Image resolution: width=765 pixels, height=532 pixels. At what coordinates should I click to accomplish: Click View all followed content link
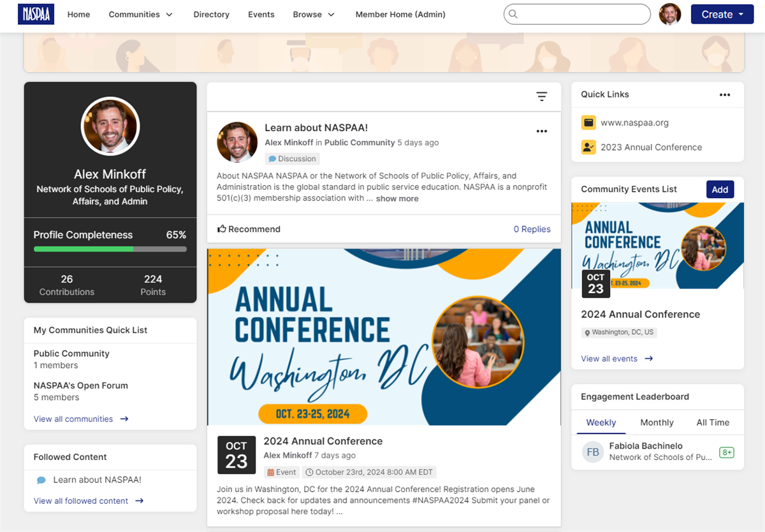click(81, 501)
